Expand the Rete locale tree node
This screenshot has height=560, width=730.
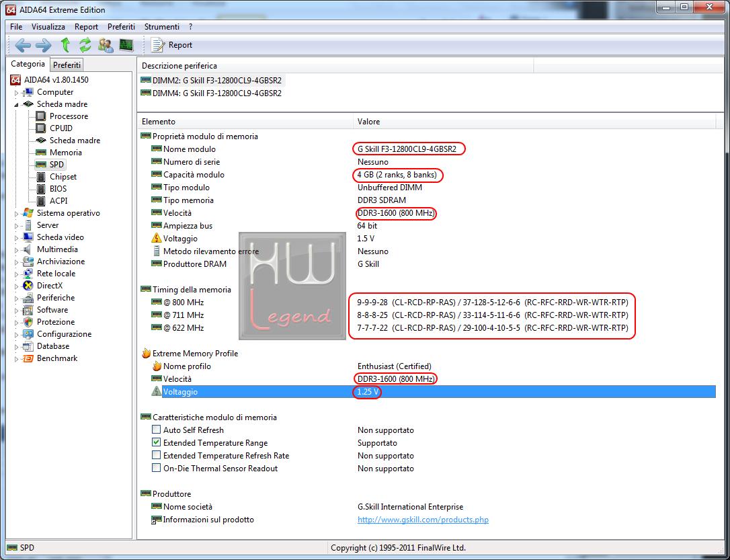[17, 274]
